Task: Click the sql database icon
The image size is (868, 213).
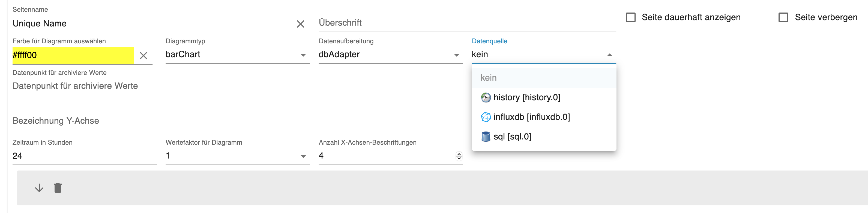Action: pyautogui.click(x=486, y=137)
